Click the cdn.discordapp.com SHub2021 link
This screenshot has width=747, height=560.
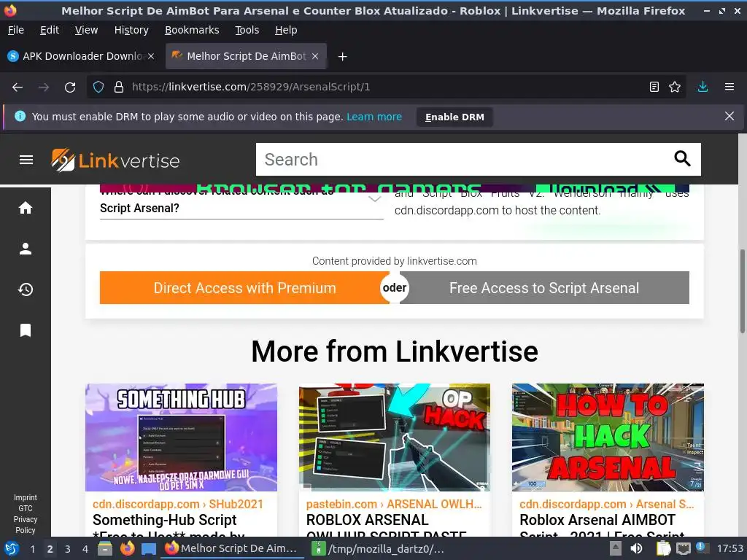[x=178, y=504]
